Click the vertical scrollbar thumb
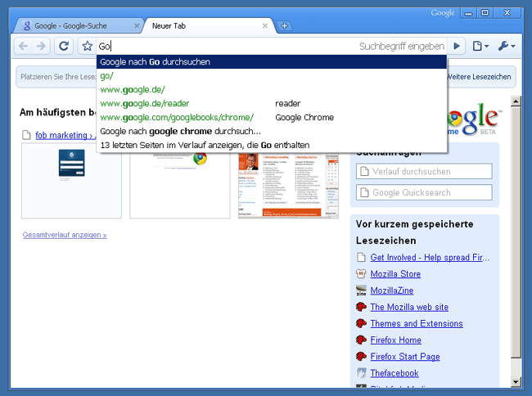Viewport: 532px width, 396px height. pyautogui.click(x=516, y=232)
